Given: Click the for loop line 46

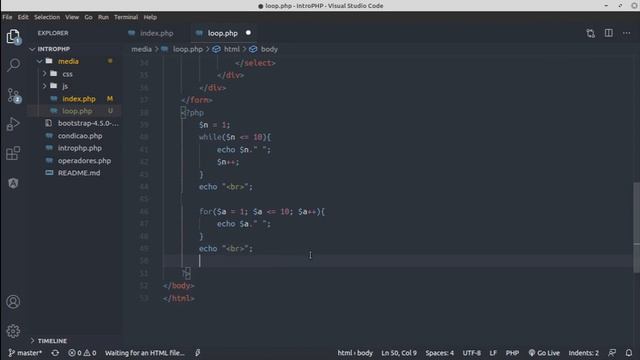Looking at the screenshot, I should click(x=262, y=211).
